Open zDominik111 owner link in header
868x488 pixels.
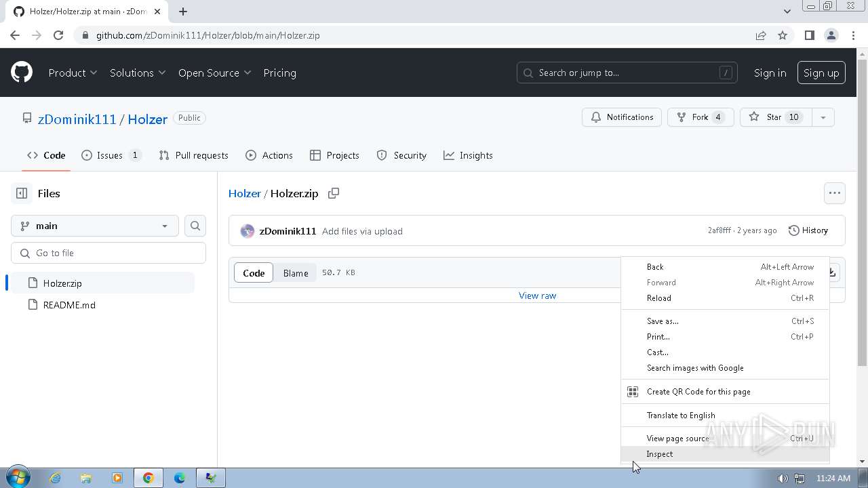(x=77, y=119)
